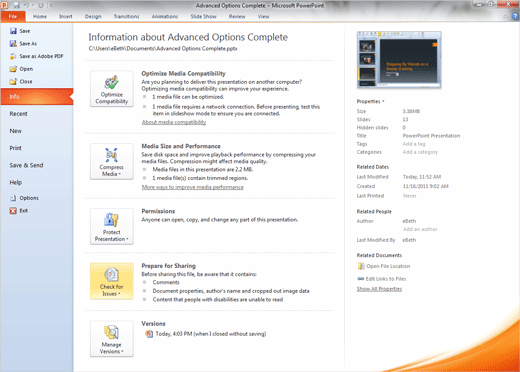
Task: Click the Add a tag field
Action: click(414, 144)
